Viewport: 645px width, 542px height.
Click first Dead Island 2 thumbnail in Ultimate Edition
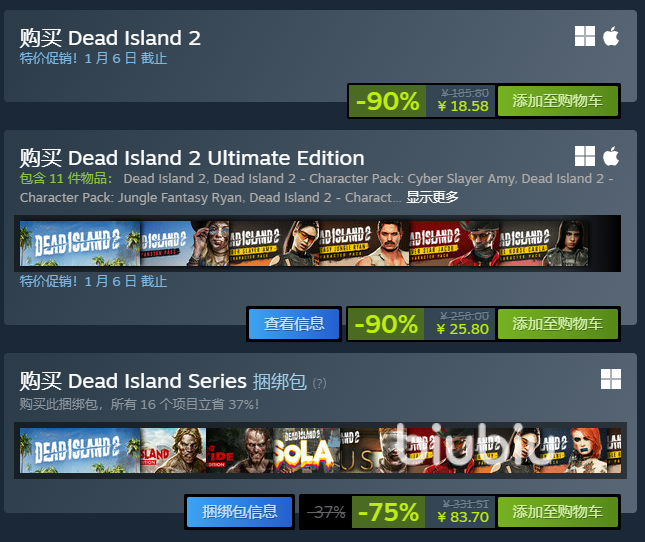[80, 243]
